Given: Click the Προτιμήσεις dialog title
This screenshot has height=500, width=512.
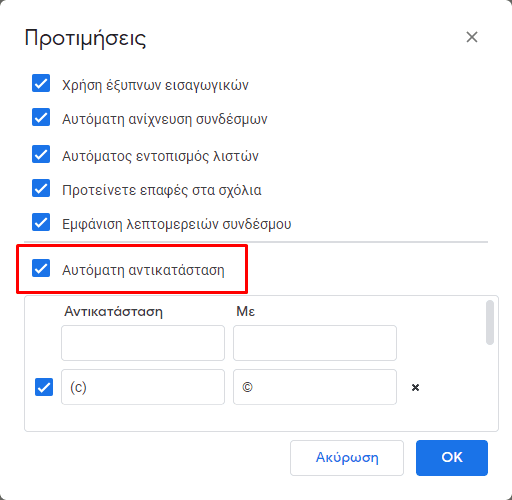Looking at the screenshot, I should point(85,39).
